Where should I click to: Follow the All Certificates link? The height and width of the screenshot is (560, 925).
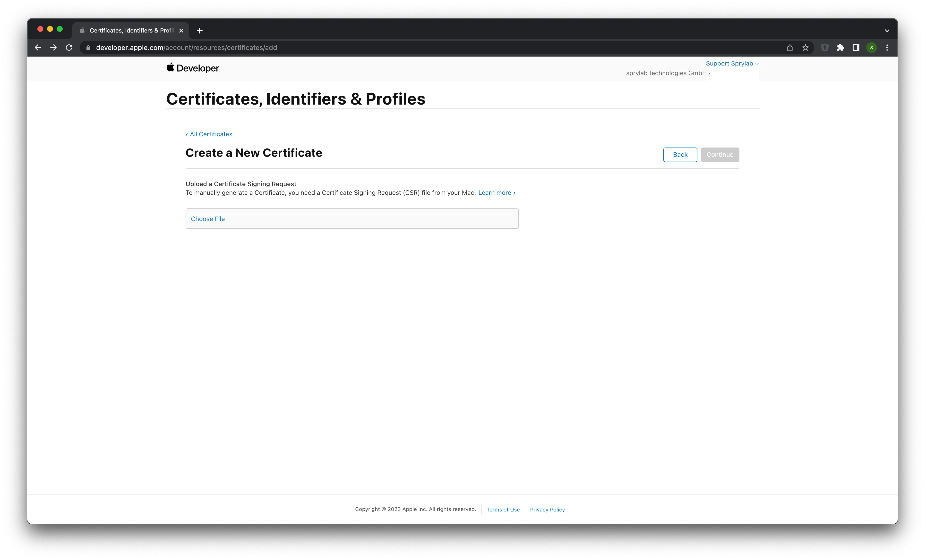point(209,134)
